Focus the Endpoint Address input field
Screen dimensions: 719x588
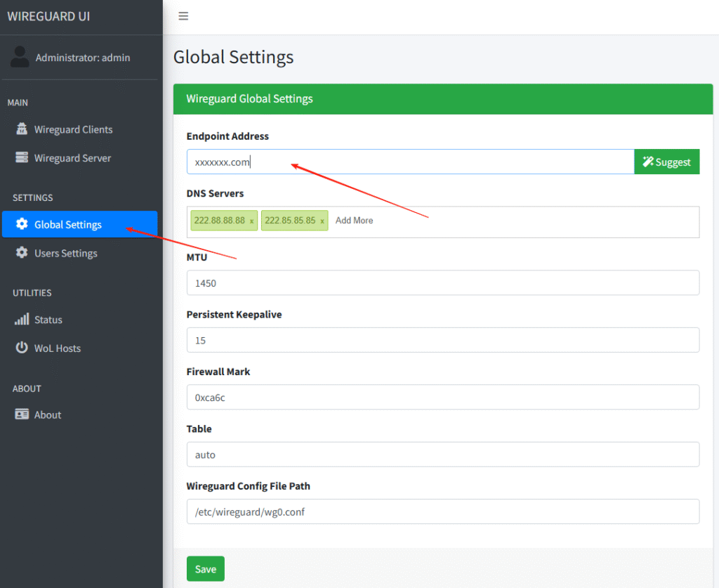tap(410, 162)
